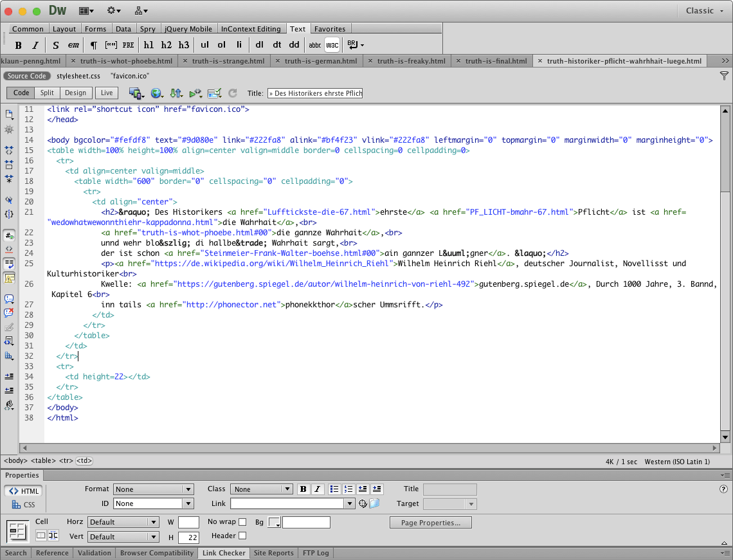Click the filter icon for related files
This screenshot has width=733, height=560.
pyautogui.click(x=724, y=76)
